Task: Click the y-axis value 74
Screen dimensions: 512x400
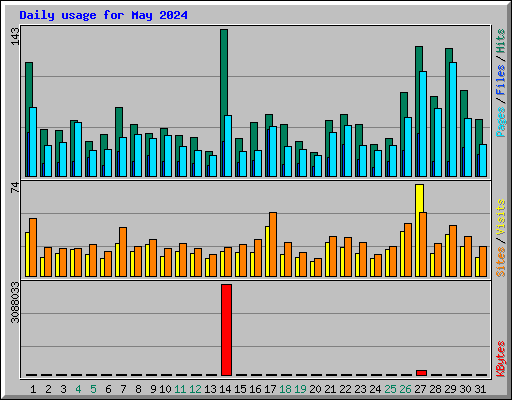Action: point(15,187)
